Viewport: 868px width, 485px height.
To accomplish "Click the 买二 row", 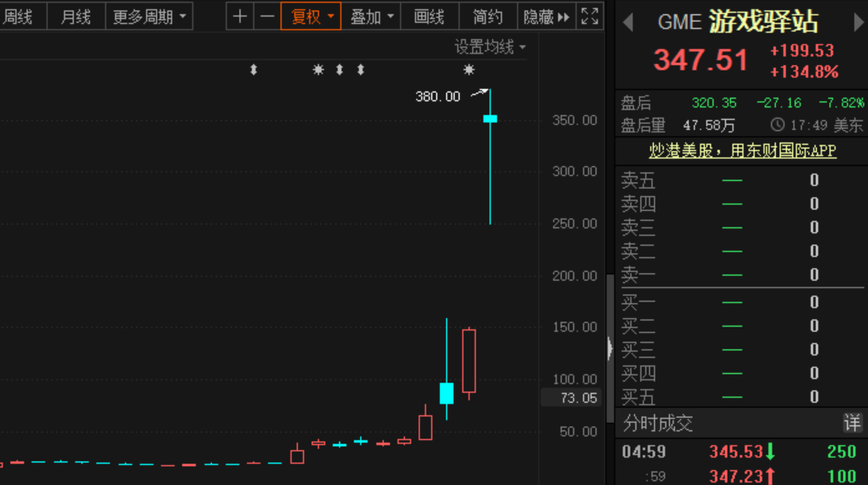I will (x=742, y=326).
